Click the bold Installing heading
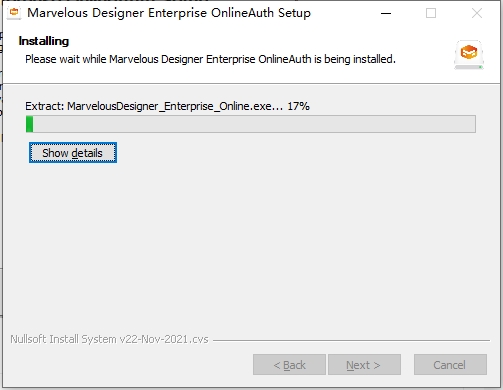The image size is (503, 390). click(x=44, y=41)
